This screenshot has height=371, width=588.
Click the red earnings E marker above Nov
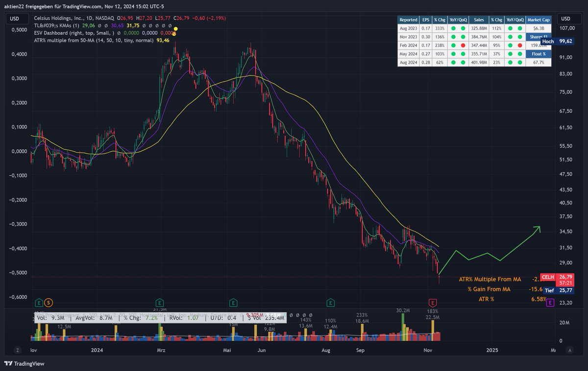pos(432,302)
